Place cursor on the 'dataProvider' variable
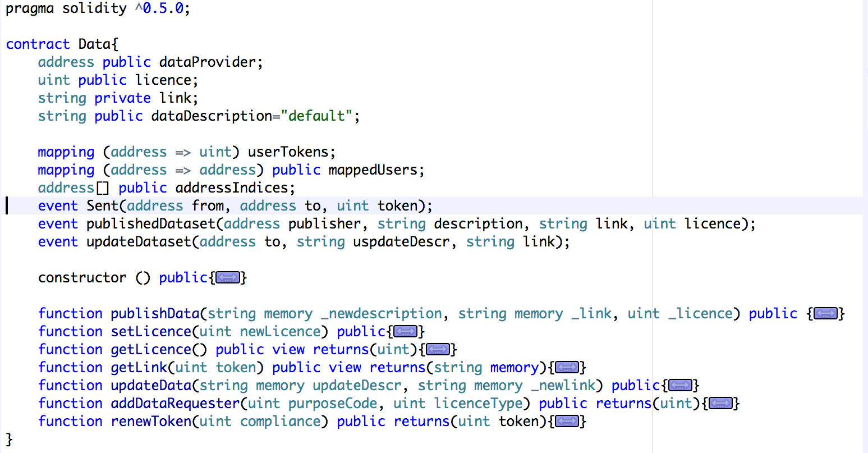 pos(208,62)
